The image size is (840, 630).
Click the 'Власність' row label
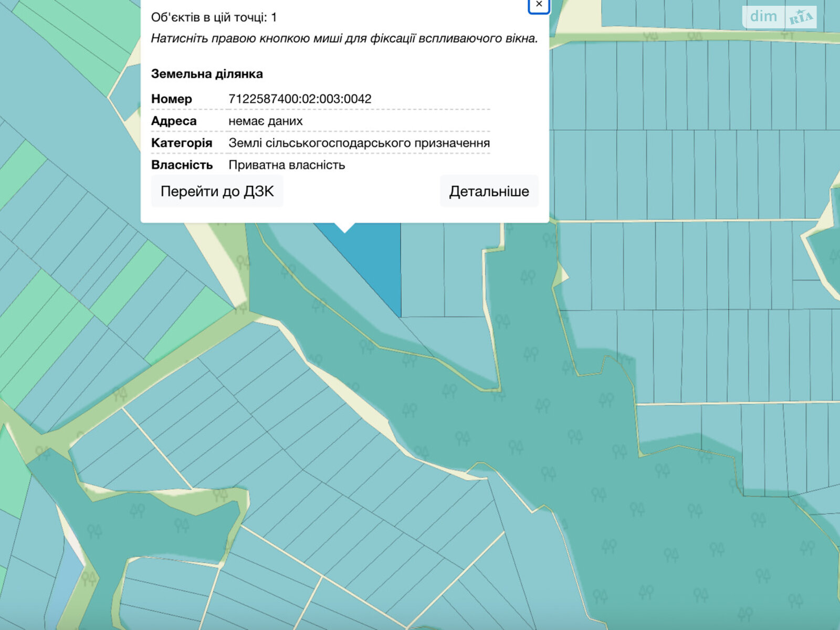[182, 165]
